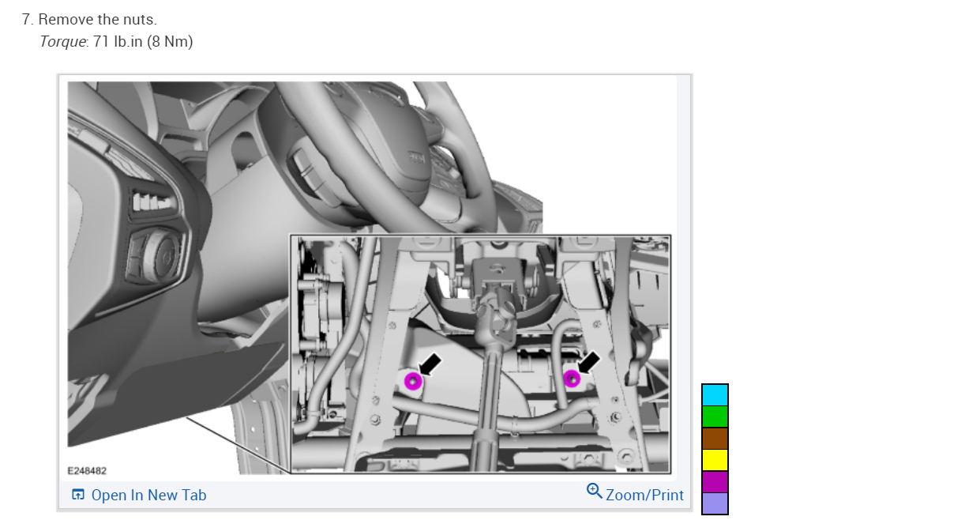Click the magnifier icon beside Zoom/Print
Image resolution: width=980 pixels, height=524 pixels.
tap(595, 491)
